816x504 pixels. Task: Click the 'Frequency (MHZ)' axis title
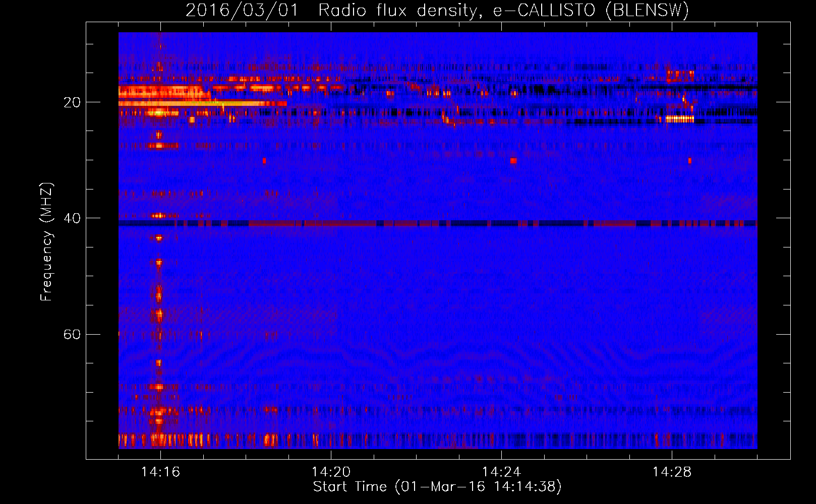pos(46,241)
